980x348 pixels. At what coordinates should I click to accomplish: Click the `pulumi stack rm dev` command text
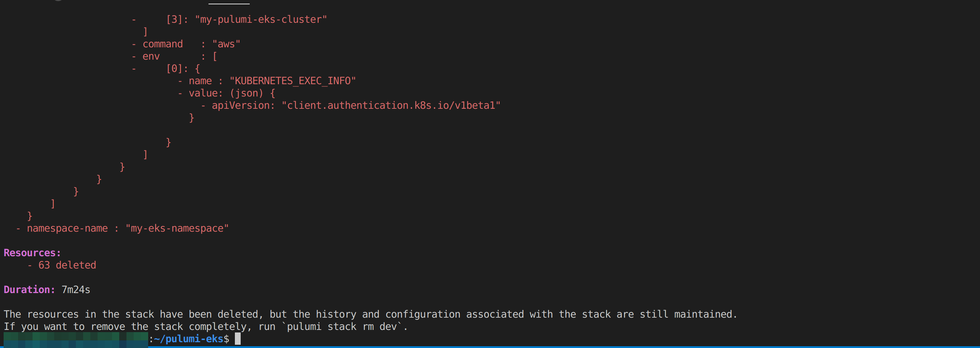click(344, 326)
